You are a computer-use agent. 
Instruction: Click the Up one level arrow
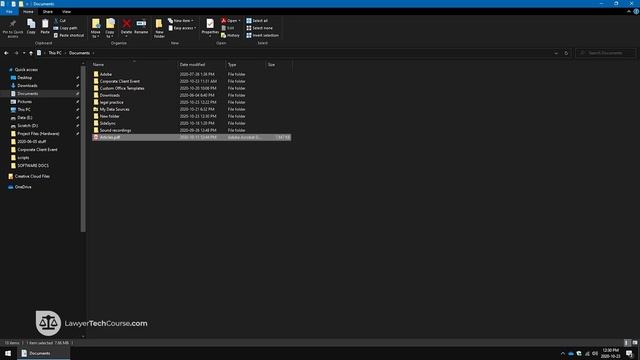click(x=31, y=53)
